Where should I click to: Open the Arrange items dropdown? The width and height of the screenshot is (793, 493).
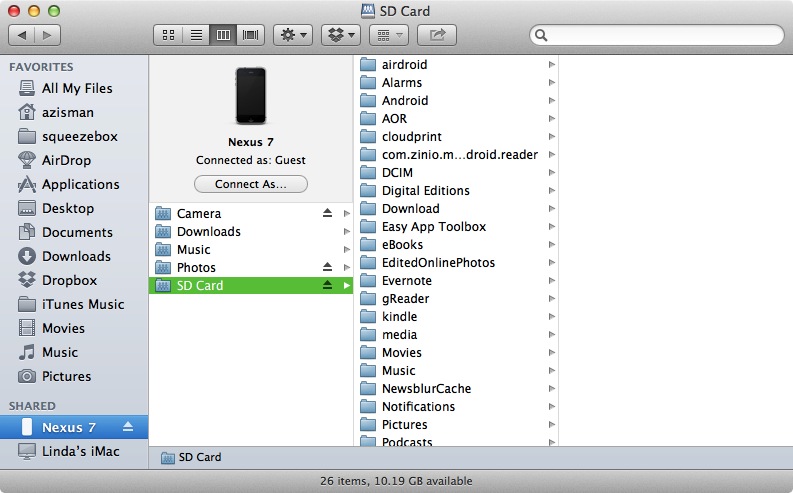coord(388,35)
